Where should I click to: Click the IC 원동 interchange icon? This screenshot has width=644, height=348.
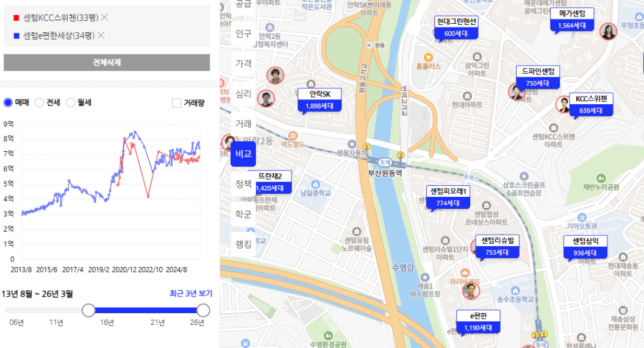coord(369,45)
